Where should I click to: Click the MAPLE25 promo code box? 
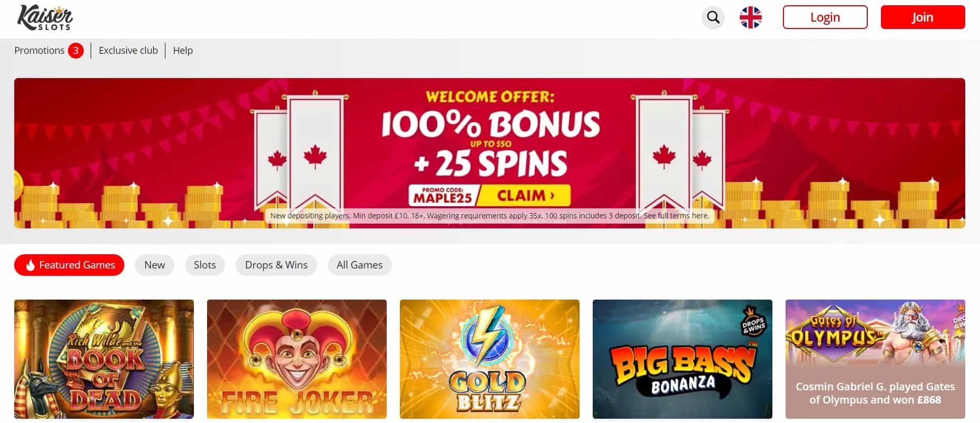[443, 196]
